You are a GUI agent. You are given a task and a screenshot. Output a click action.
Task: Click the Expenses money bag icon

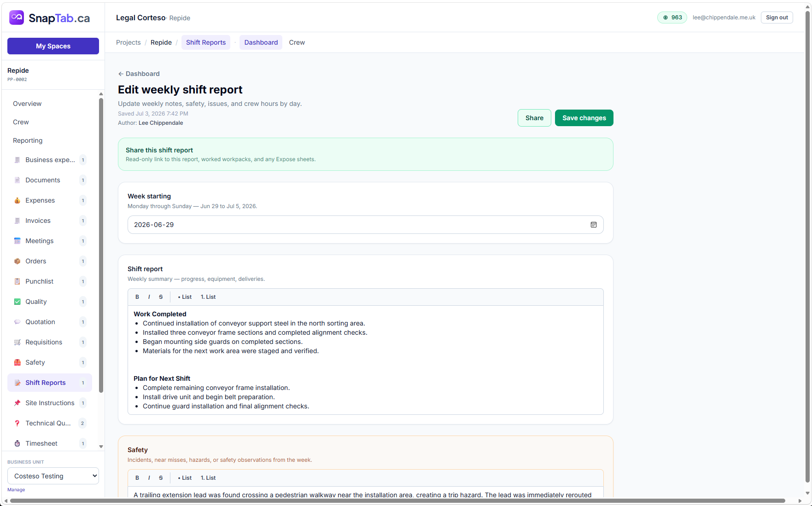[17, 200]
